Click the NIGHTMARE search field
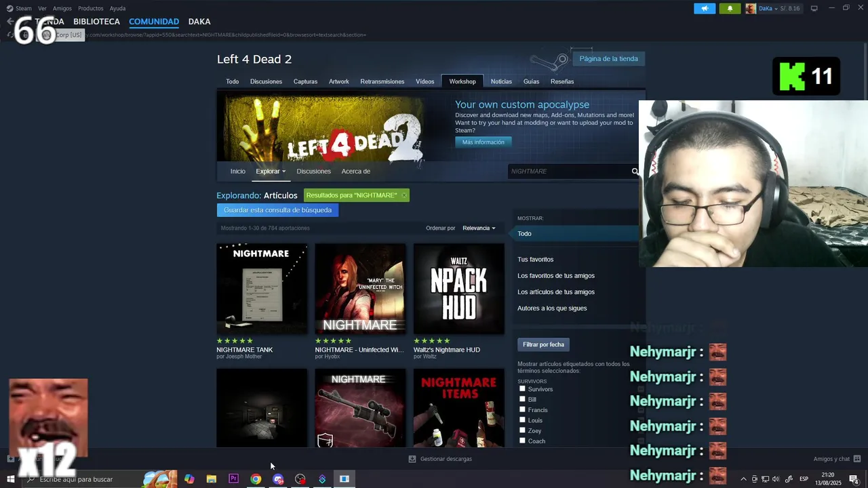Screen dimensions: 868x488 pyautogui.click(x=568, y=171)
